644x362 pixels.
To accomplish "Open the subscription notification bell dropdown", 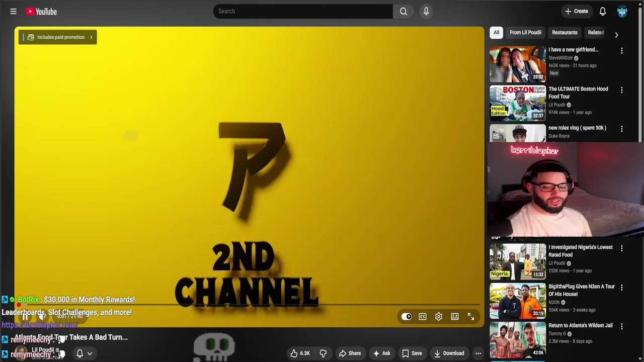I will 84,353.
